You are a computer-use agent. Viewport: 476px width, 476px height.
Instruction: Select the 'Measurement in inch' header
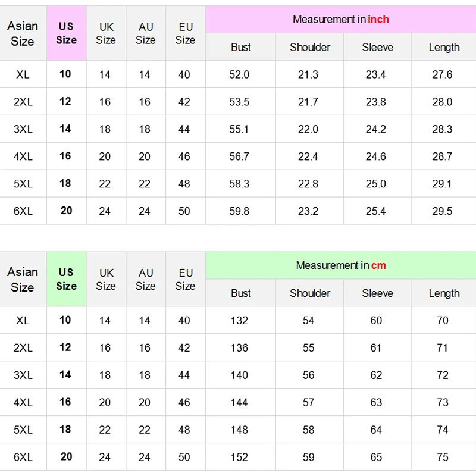click(340, 20)
